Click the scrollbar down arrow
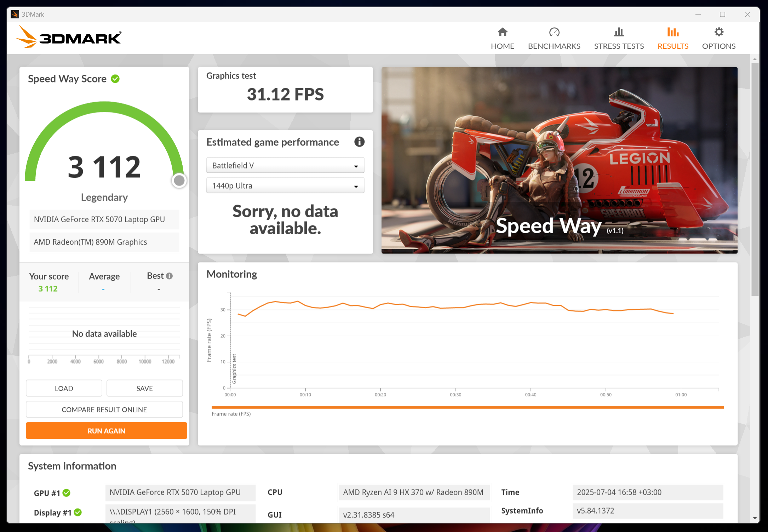This screenshot has width=768, height=532. point(755,518)
